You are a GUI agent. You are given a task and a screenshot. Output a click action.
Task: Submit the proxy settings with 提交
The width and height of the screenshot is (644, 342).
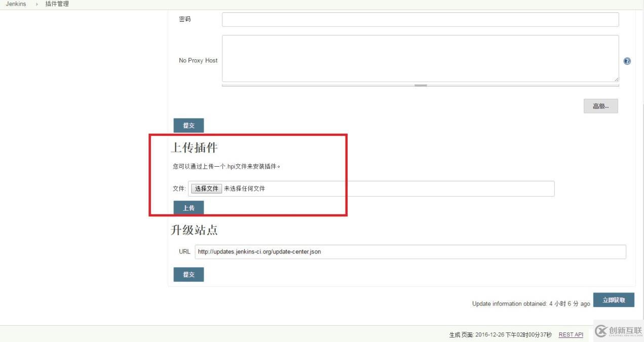188,125
